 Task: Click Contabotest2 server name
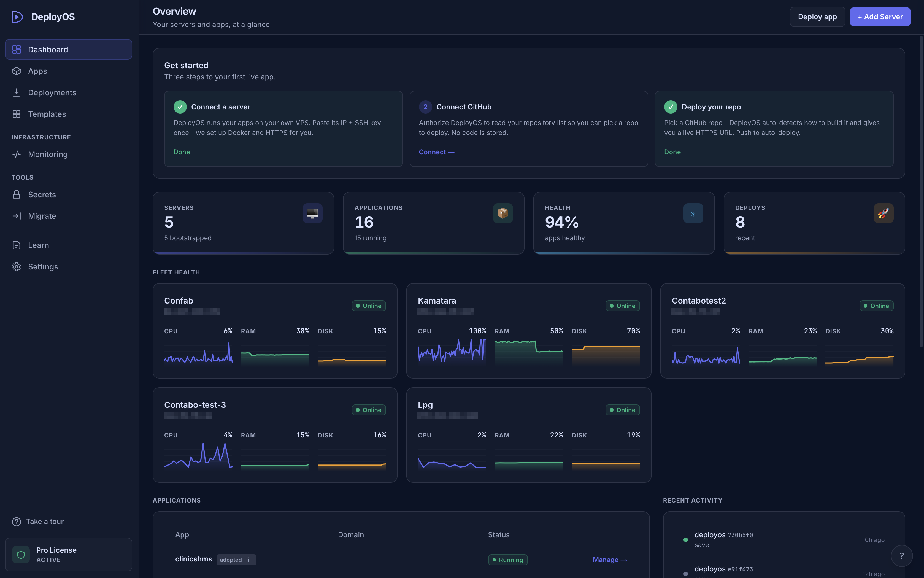(698, 301)
